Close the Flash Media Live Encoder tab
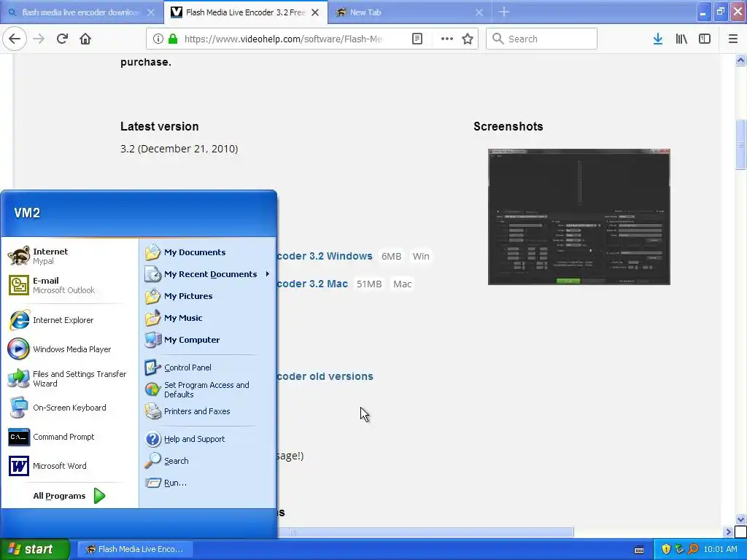 point(315,12)
